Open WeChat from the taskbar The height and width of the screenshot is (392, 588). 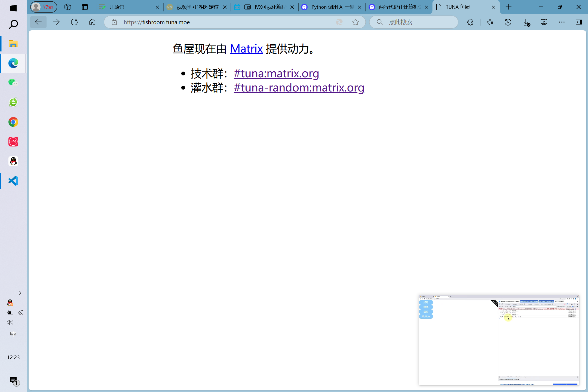pos(13,82)
